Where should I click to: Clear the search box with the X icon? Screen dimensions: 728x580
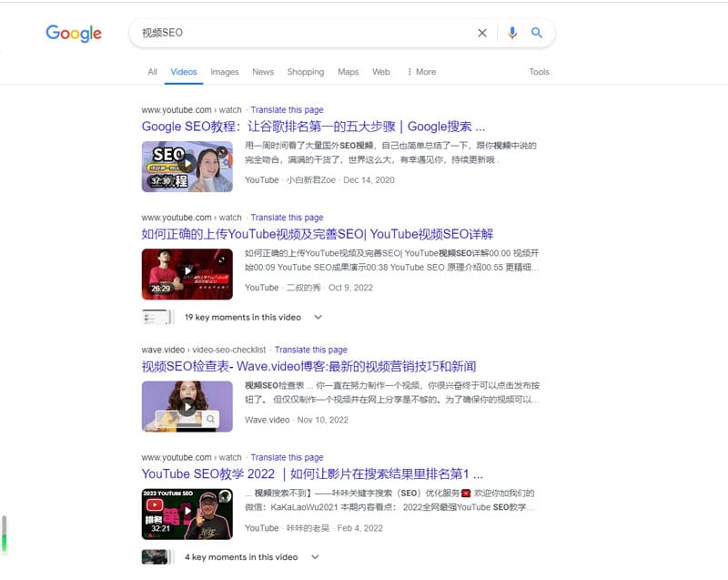(482, 33)
